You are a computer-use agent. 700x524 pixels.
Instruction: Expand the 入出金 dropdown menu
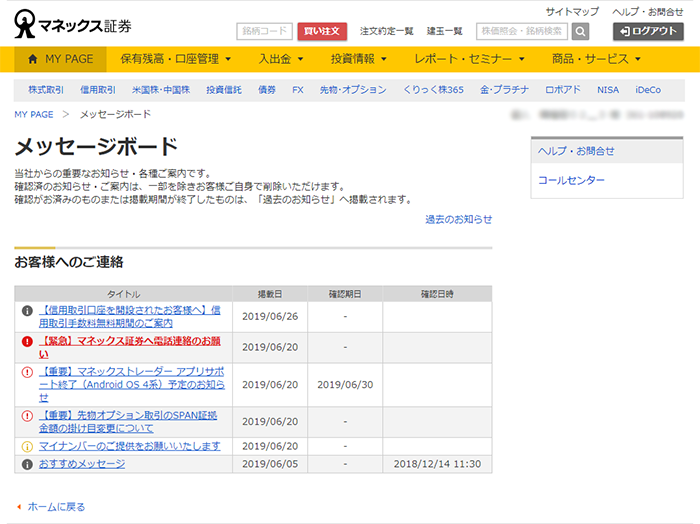(x=281, y=59)
